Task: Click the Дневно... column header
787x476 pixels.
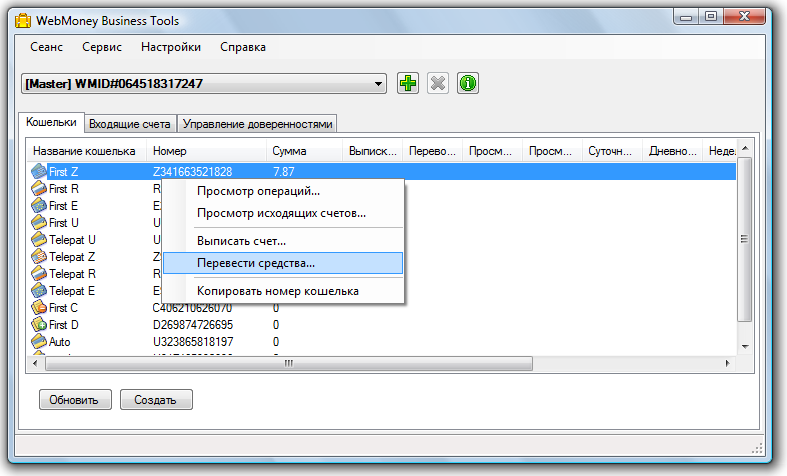Action: 672,151
